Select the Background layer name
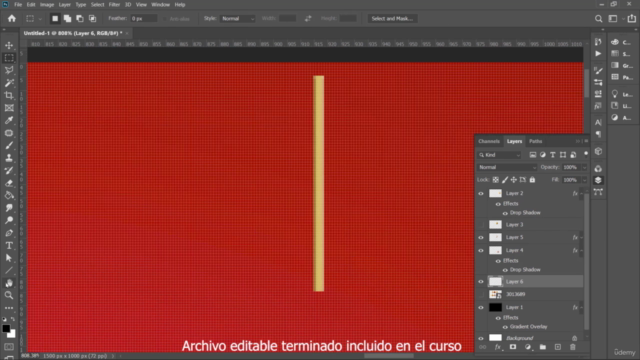This screenshot has width=640, height=360. (x=520, y=338)
